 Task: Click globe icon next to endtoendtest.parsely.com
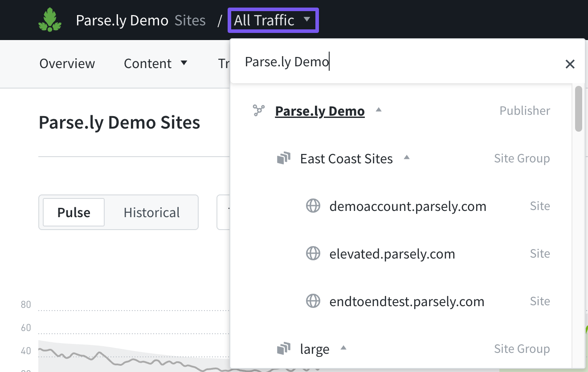(x=313, y=301)
